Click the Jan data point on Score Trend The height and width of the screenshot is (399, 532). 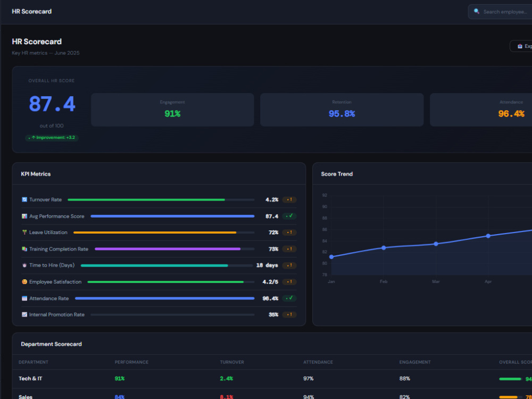coord(331,257)
